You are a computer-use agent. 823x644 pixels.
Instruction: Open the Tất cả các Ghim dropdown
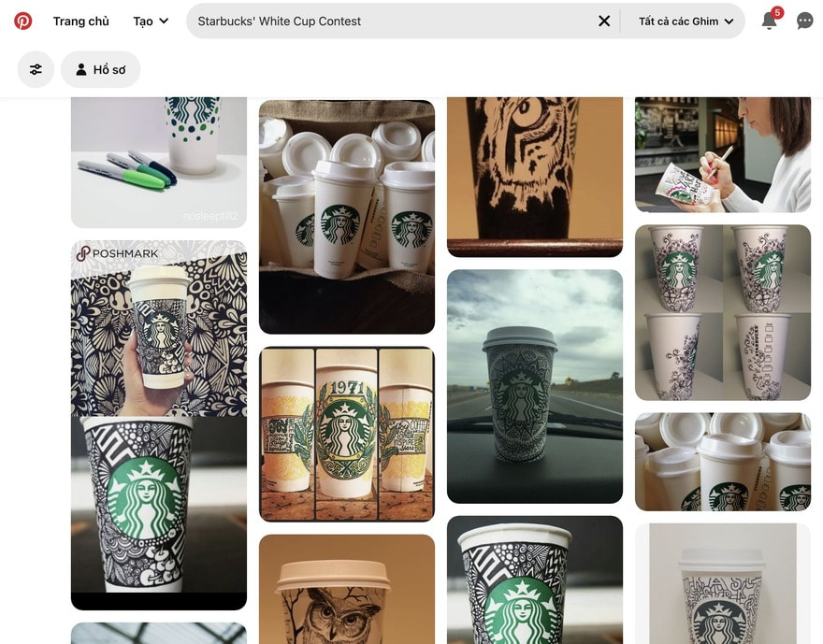point(686,21)
